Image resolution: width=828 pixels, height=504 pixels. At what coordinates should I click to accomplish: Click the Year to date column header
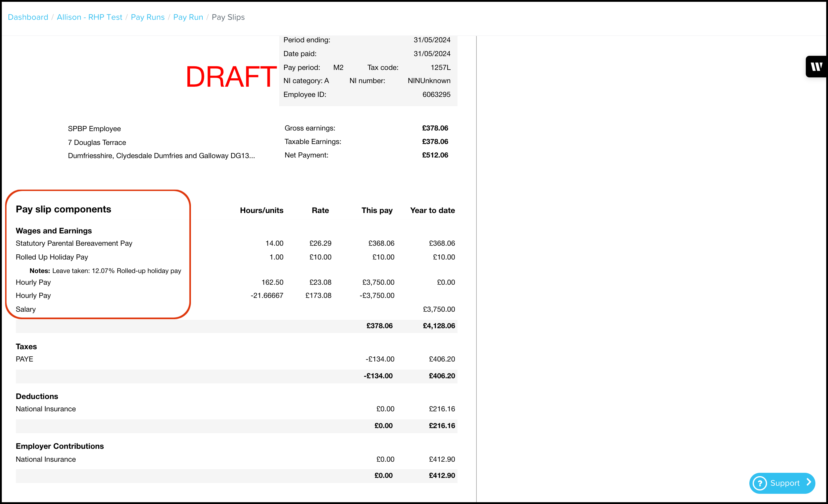(x=432, y=211)
